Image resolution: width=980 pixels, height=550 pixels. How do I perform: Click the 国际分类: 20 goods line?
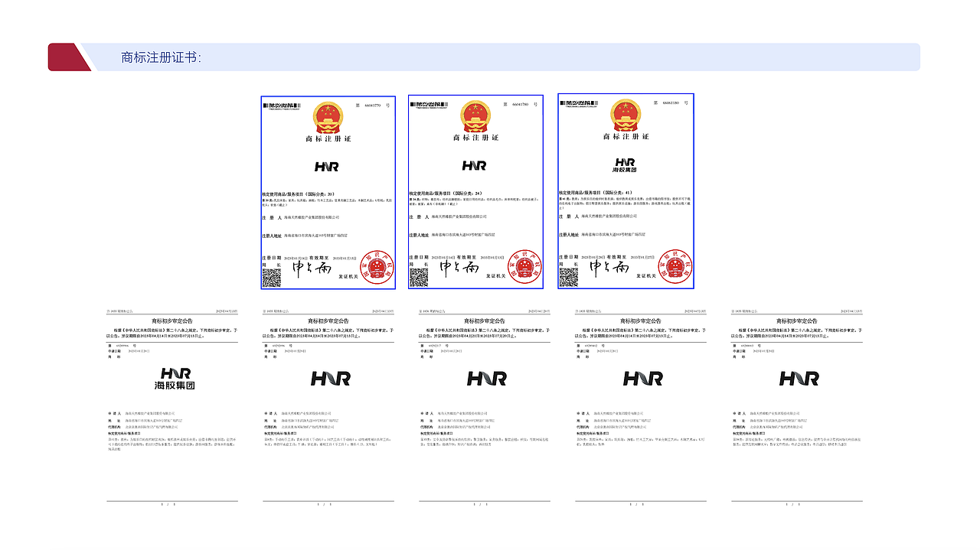pos(300,196)
